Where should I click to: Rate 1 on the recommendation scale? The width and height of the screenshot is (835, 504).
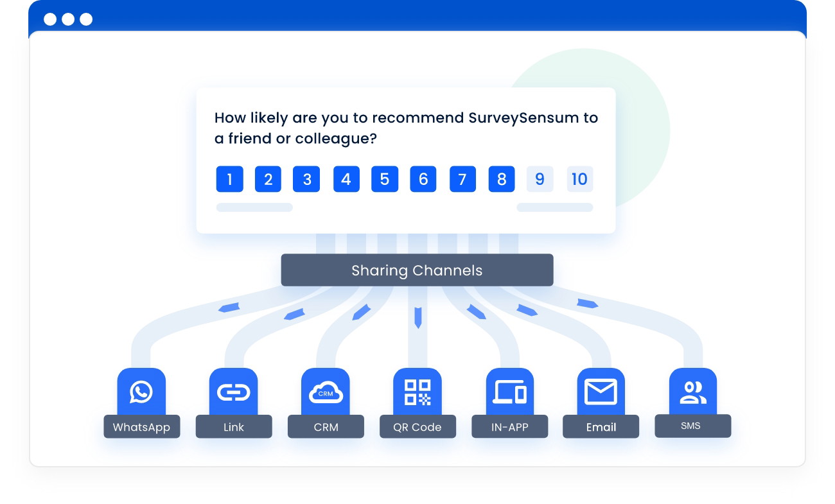click(x=230, y=179)
